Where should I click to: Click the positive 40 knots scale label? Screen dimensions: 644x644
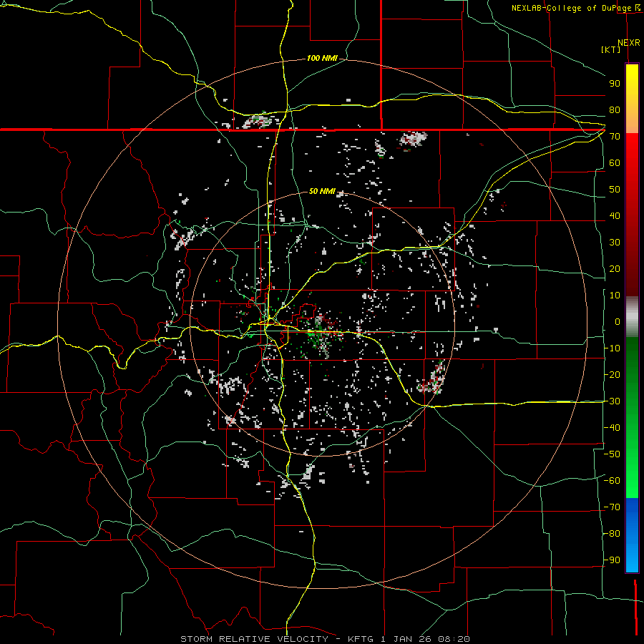(x=615, y=216)
